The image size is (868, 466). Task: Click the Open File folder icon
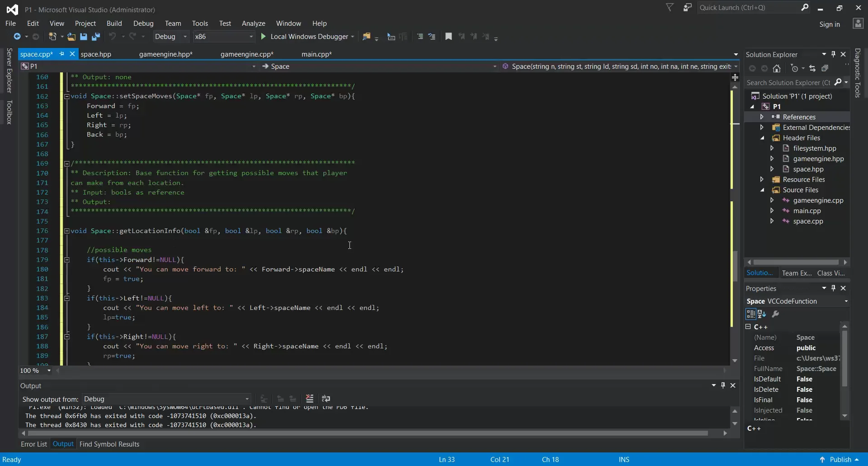(71, 37)
